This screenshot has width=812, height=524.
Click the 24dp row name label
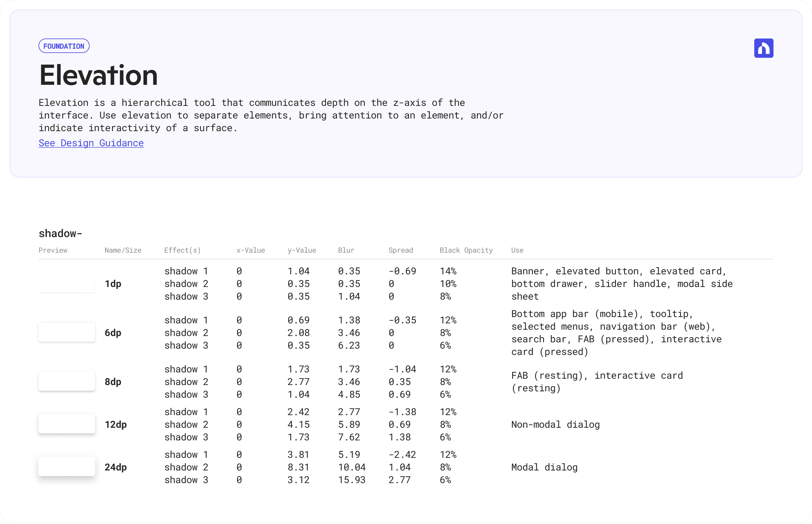(x=115, y=467)
